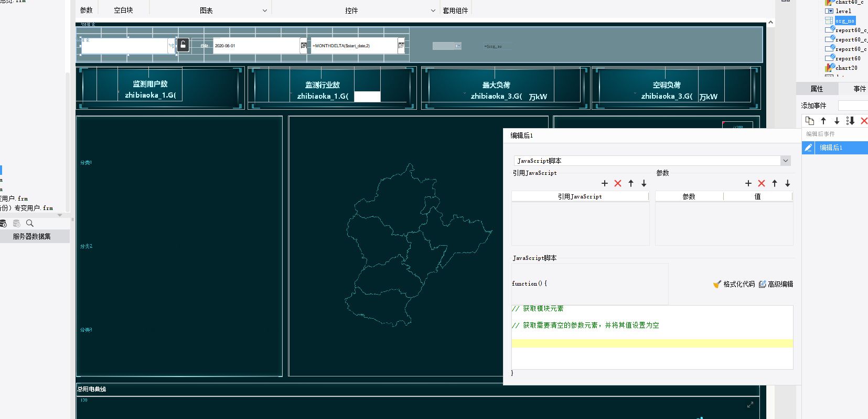Click the up arrow at top of canvas scrollbar
Screen dimensions: 868x419
tap(770, 22)
